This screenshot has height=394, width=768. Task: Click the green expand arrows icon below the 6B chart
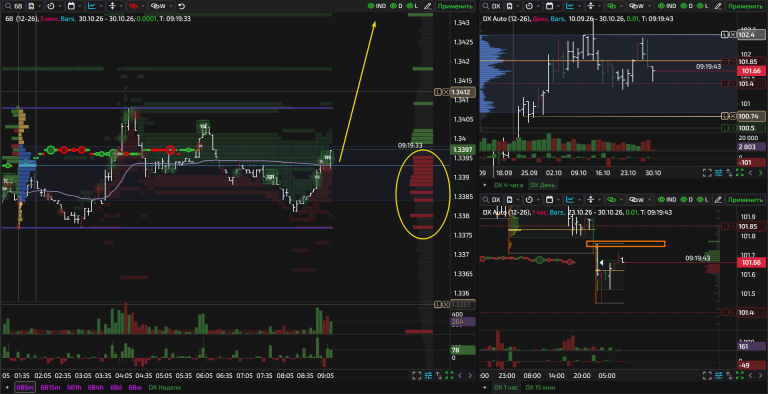point(449,375)
